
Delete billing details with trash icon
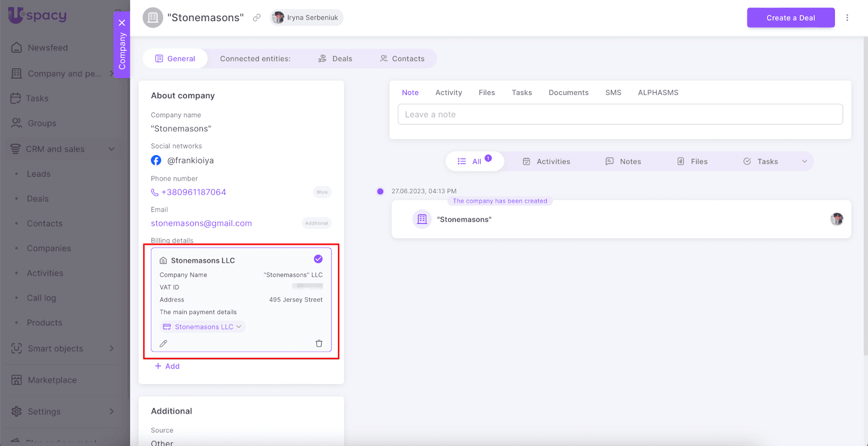[x=319, y=343]
